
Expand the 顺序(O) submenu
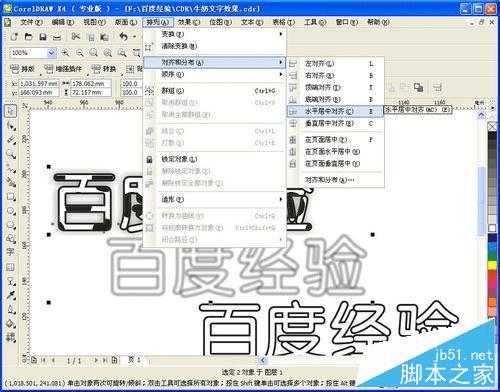click(215, 74)
